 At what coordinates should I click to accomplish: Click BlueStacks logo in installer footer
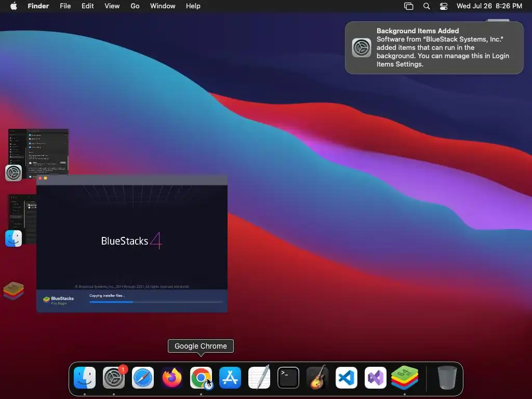58,300
